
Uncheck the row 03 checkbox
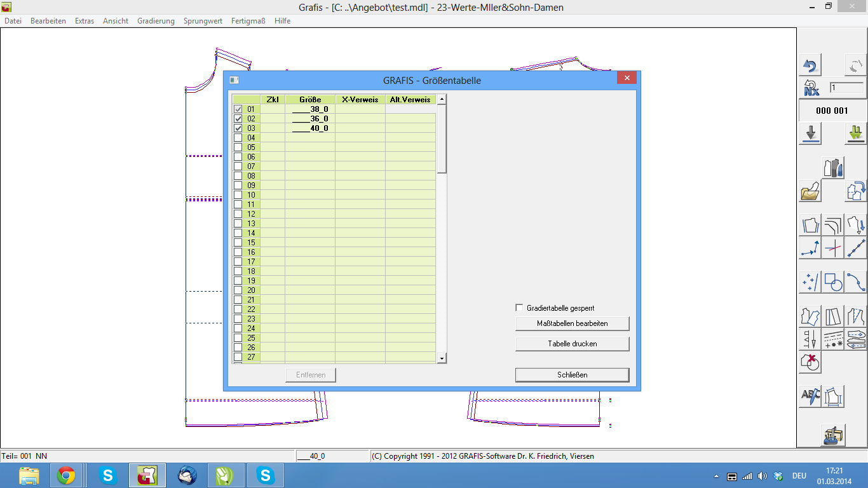(x=238, y=128)
